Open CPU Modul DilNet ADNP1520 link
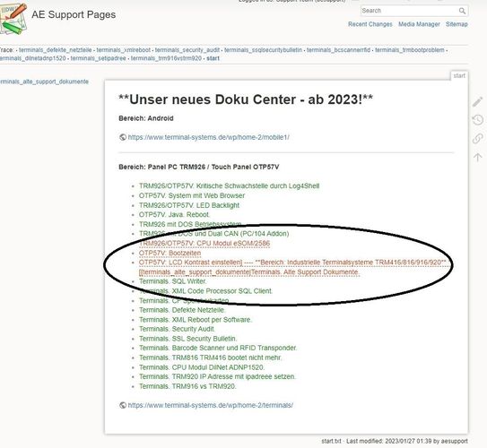Viewport: 487px width, 448px height. coord(202,367)
